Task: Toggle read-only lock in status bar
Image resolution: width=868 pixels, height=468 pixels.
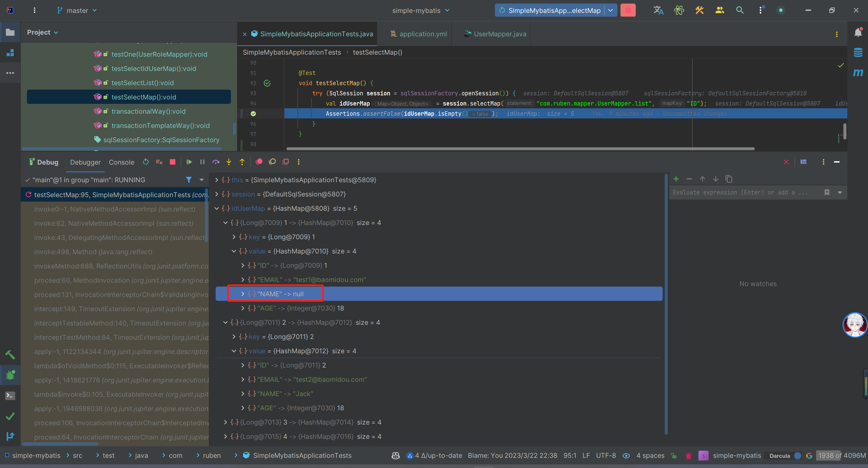Action: pyautogui.click(x=674, y=455)
